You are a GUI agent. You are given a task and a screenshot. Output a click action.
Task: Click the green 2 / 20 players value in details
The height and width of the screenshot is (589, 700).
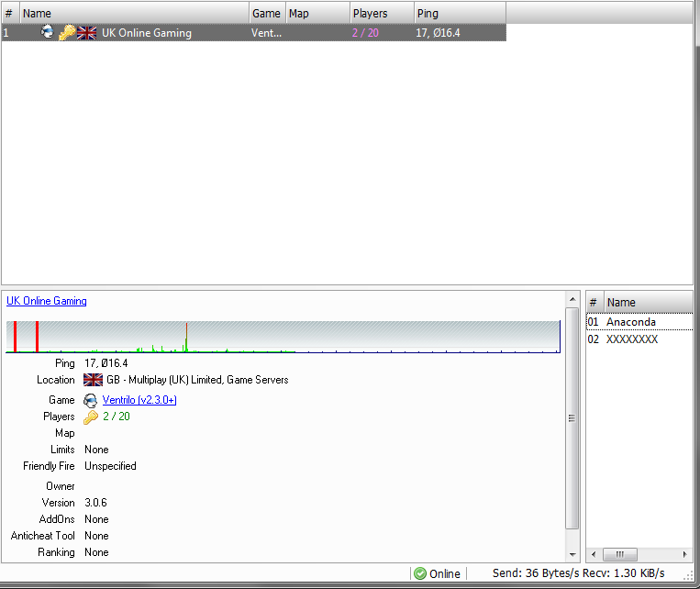117,417
